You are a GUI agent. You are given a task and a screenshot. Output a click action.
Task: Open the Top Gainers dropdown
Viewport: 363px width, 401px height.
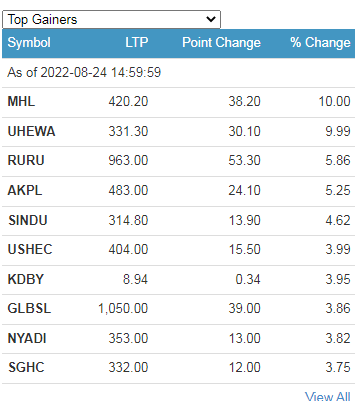click(x=111, y=20)
